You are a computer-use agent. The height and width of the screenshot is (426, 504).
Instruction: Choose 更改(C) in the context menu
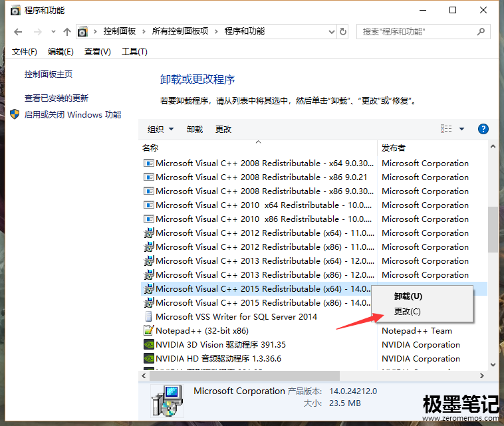pyautogui.click(x=407, y=312)
